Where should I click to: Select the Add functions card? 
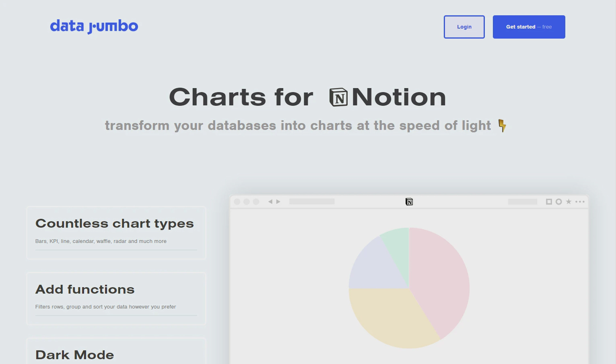116,299
